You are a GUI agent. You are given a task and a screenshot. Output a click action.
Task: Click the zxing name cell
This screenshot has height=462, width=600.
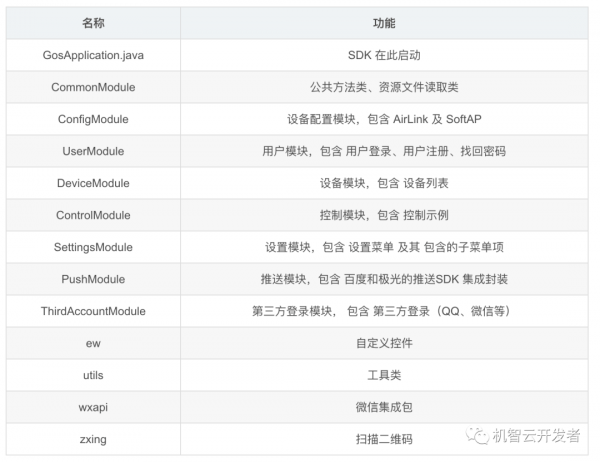point(93,439)
